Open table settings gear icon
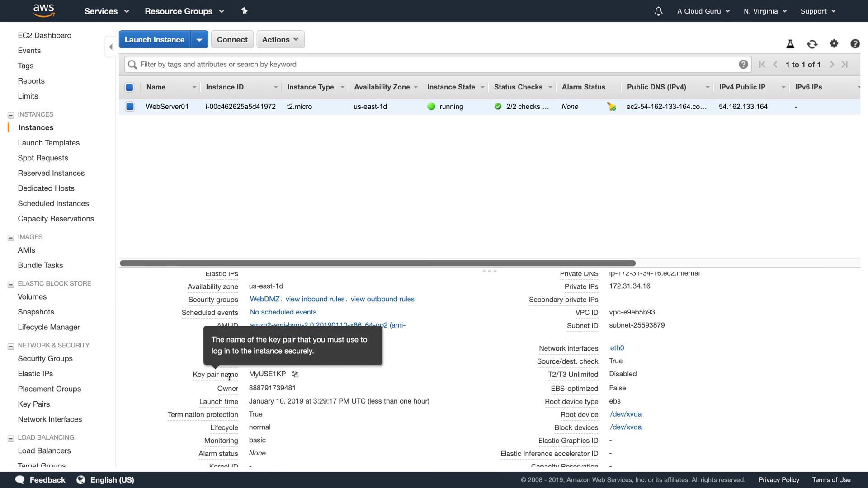 (834, 44)
